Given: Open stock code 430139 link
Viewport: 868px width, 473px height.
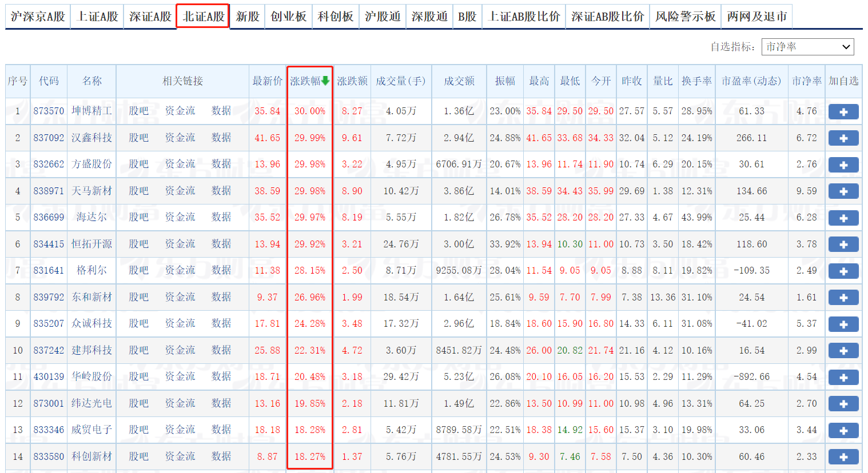Looking at the screenshot, I should point(49,376).
